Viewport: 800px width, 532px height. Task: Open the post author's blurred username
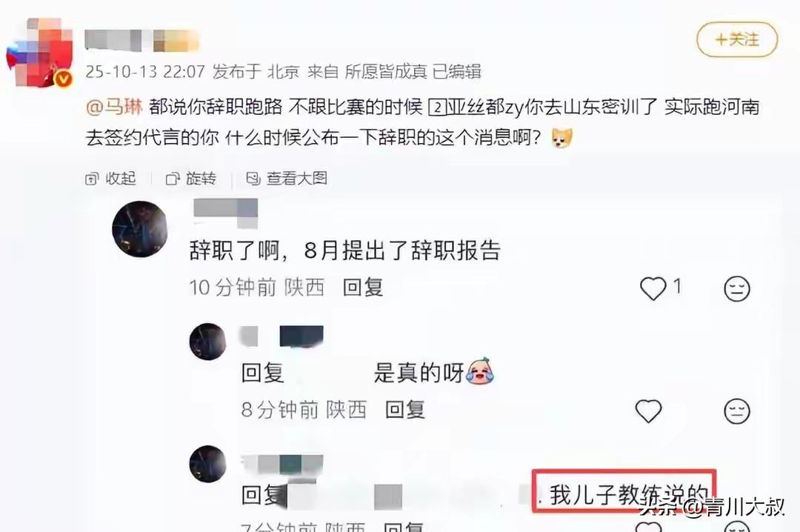pyautogui.click(x=141, y=40)
